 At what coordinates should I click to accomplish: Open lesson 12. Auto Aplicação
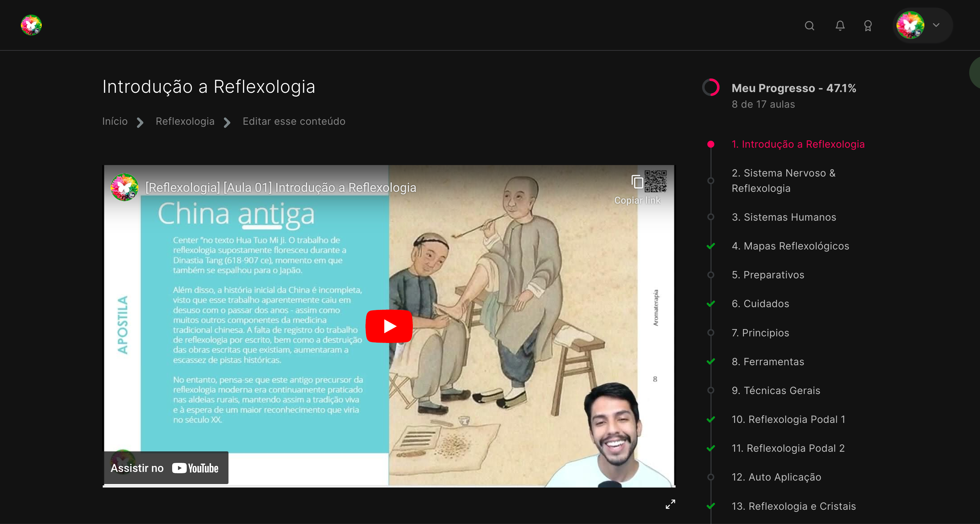pyautogui.click(x=776, y=477)
